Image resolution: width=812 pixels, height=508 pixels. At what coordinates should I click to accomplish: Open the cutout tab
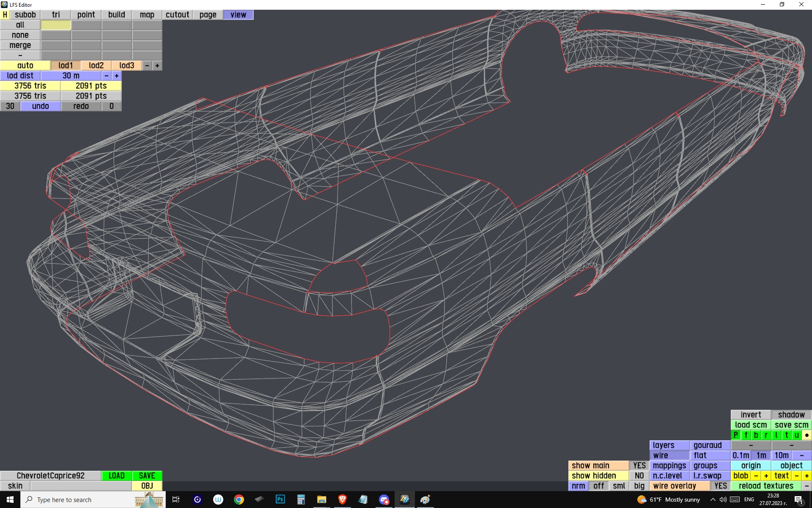[x=177, y=15]
